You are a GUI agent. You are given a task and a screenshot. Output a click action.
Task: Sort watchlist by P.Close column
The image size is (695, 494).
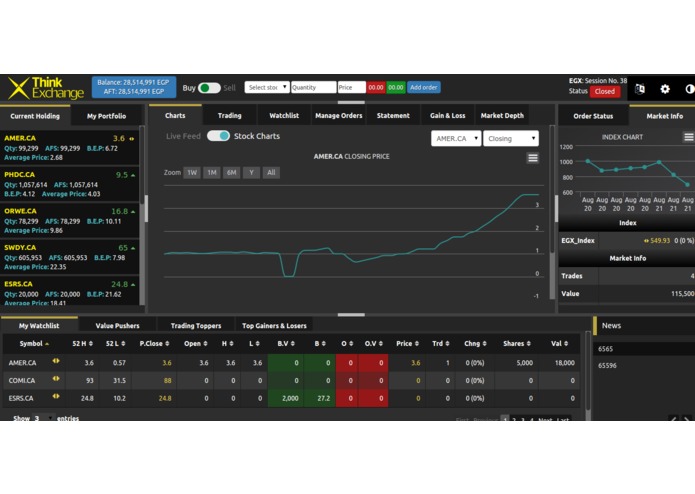(154, 343)
